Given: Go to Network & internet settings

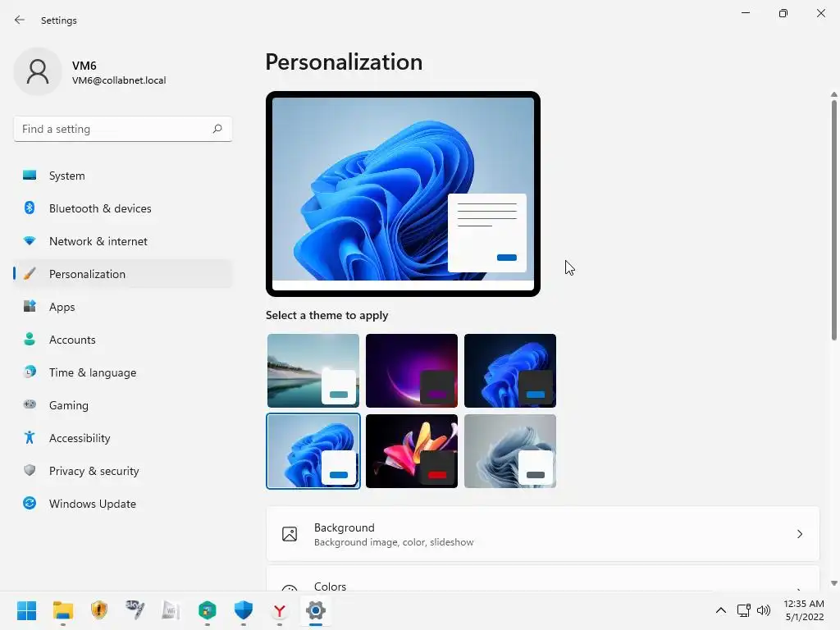Looking at the screenshot, I should (123, 241).
